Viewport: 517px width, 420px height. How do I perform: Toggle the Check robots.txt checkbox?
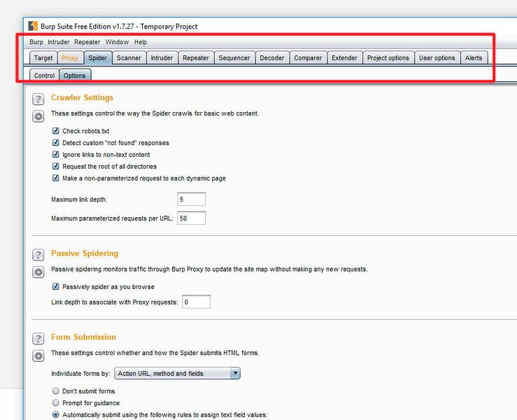56,131
